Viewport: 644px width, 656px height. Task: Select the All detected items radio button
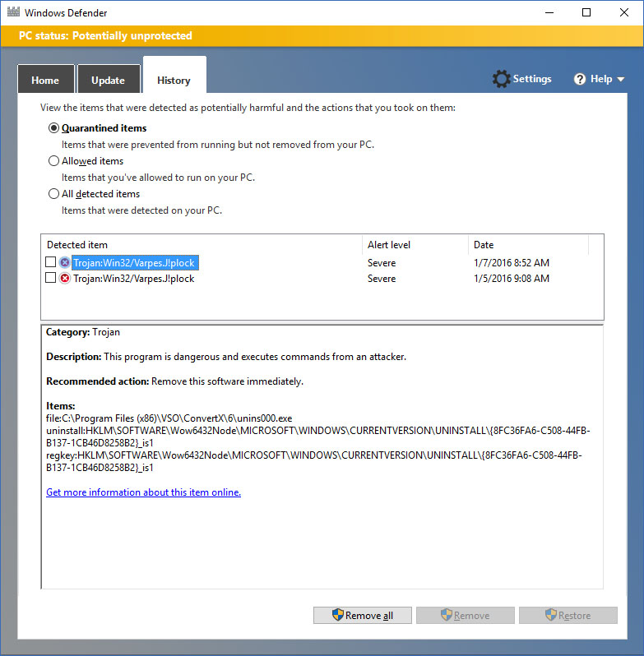pos(53,194)
